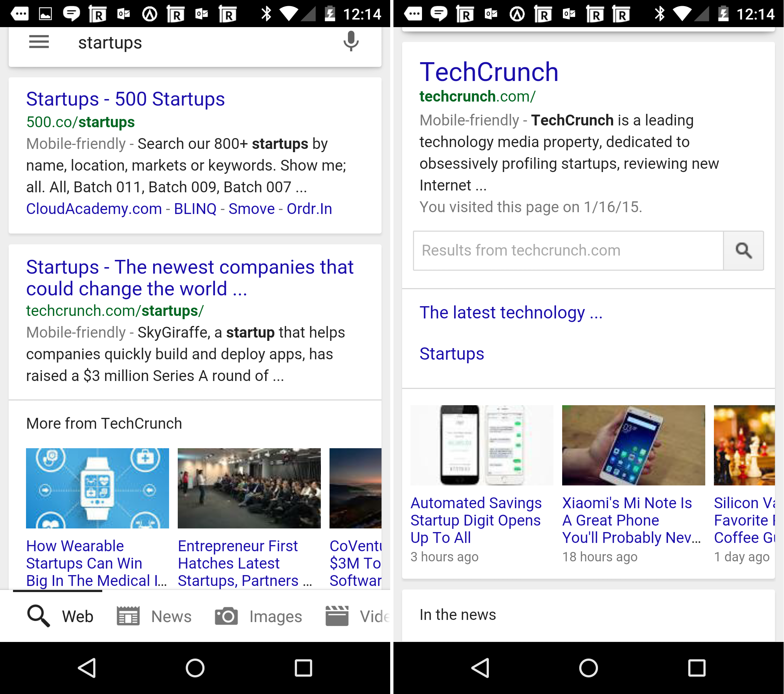Open the Automated Savings Startup Digit article link

(475, 520)
